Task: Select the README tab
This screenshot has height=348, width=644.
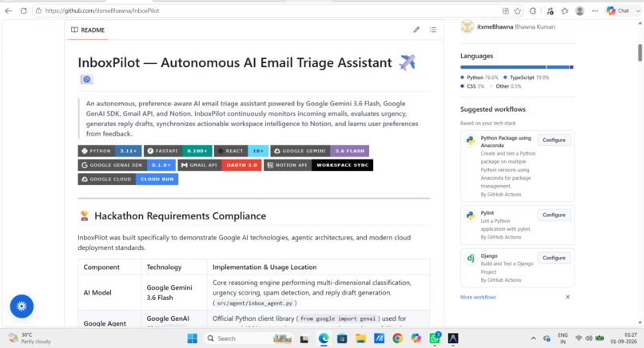Action: [x=88, y=30]
